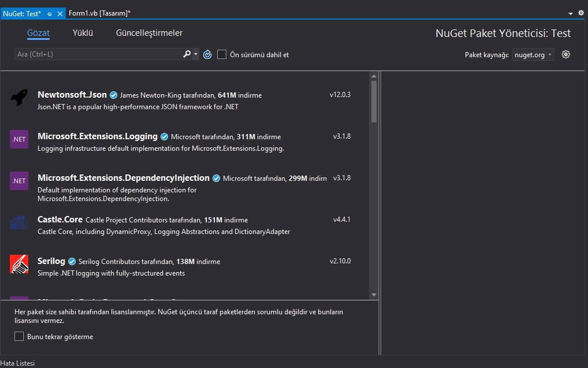Image resolution: width=588 pixels, height=368 pixels.
Task: Open package source settings gear
Action: coord(566,54)
